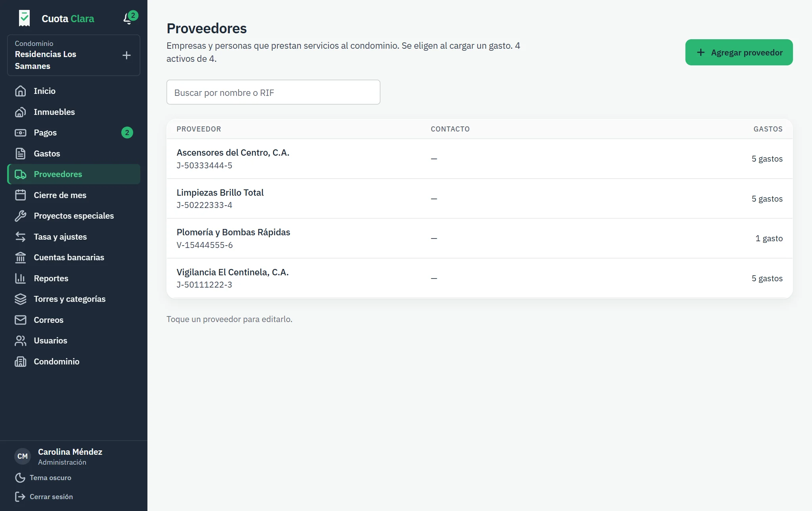Click the Proveedores truck icon
The height and width of the screenshot is (511, 812).
[21, 174]
